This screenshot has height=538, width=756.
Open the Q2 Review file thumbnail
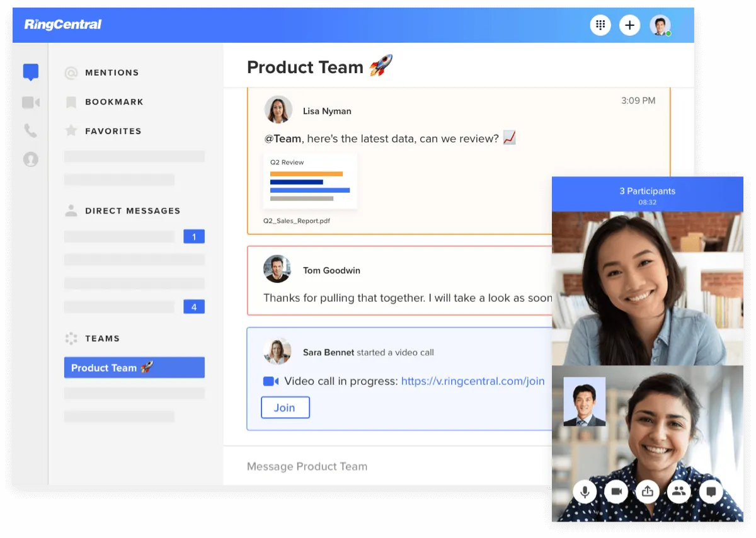[x=310, y=181]
